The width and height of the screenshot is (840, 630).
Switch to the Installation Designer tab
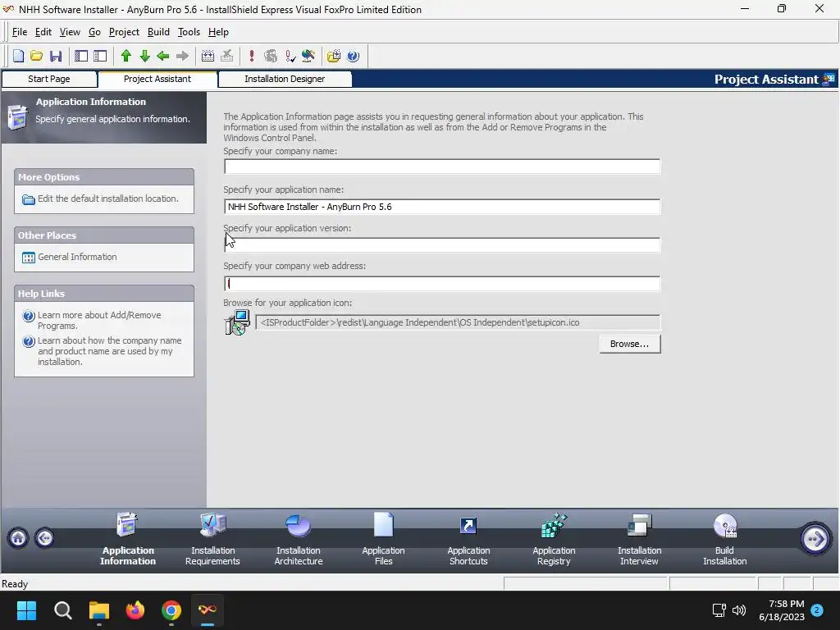[285, 79]
